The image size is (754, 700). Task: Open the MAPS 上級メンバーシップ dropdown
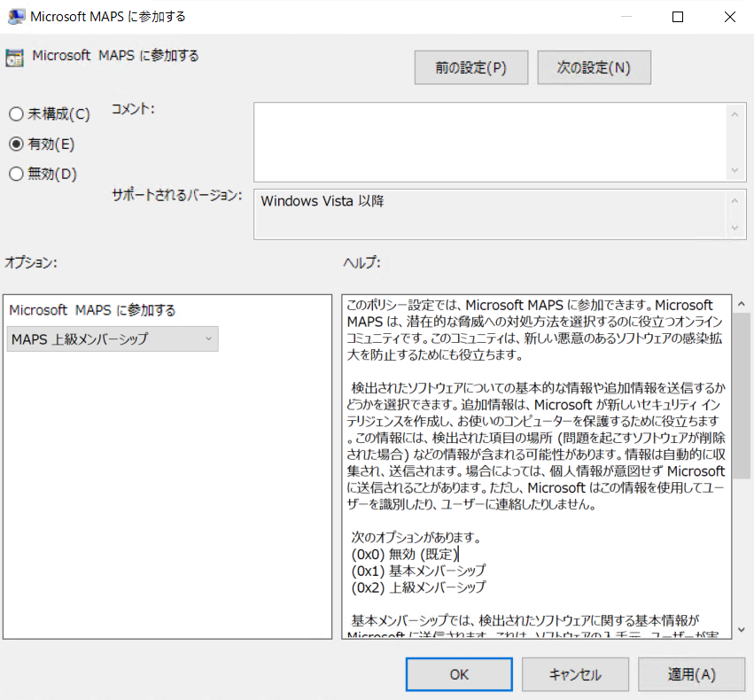pos(112,338)
